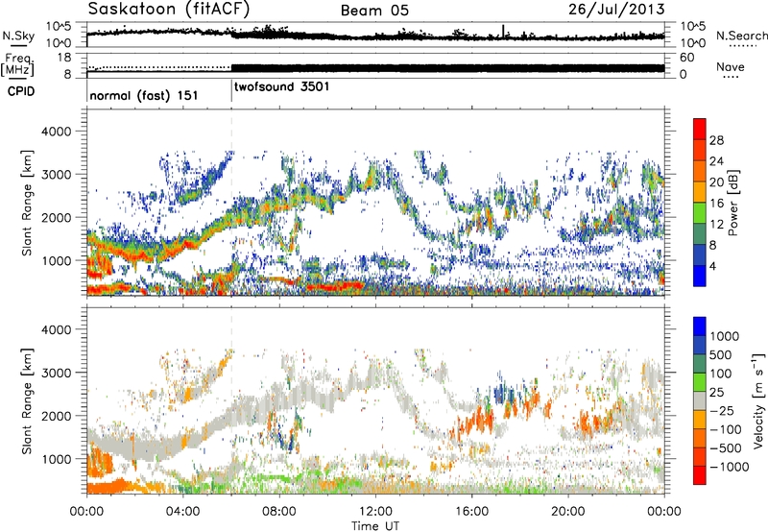
Task: Click the '60' tick right of frequency panel
Action: tap(686, 58)
